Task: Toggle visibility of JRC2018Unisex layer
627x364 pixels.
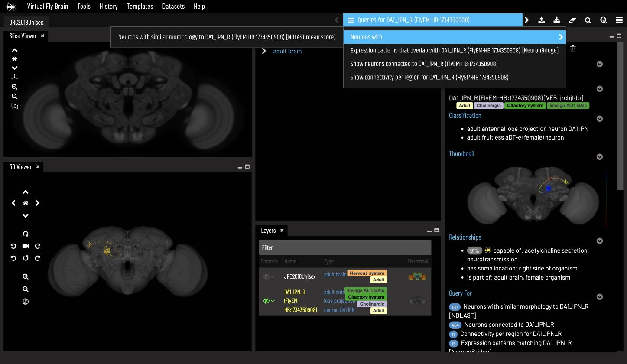Action: (266, 276)
